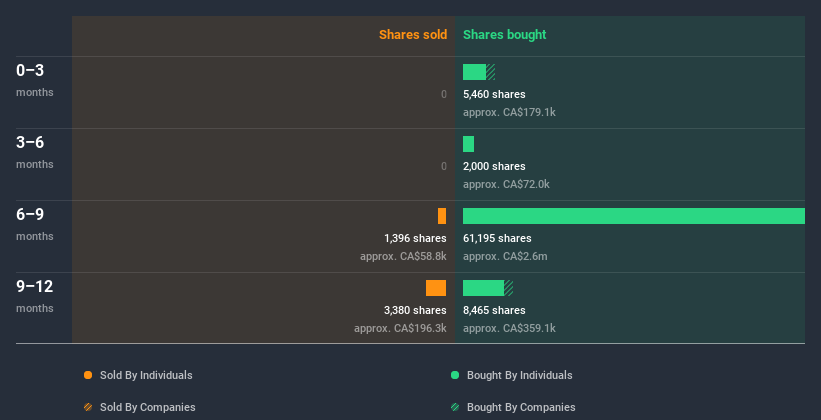This screenshot has height=420, width=821.
Task: Click the approx. CA$179.1k amount text
Action: coord(509,112)
